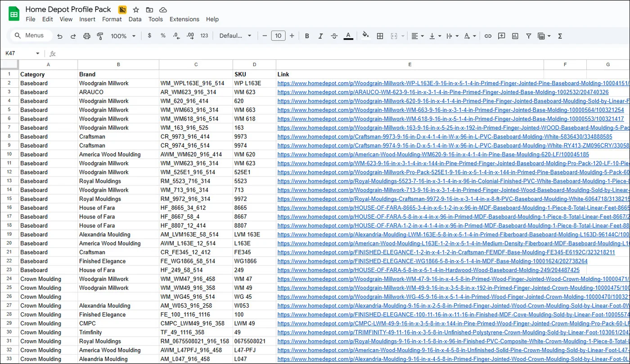
Task: Open the fill color dropdown
Action: [365, 36]
